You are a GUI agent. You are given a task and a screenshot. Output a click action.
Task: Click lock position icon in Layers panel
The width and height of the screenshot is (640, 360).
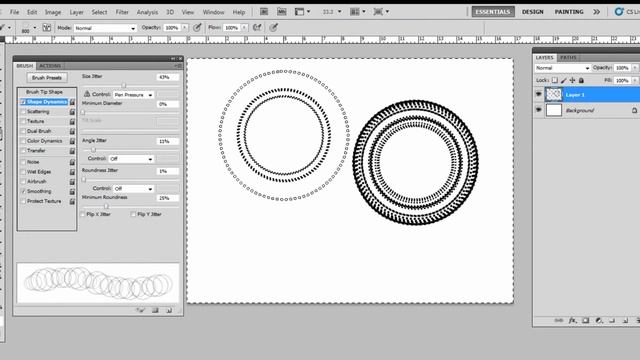point(572,80)
